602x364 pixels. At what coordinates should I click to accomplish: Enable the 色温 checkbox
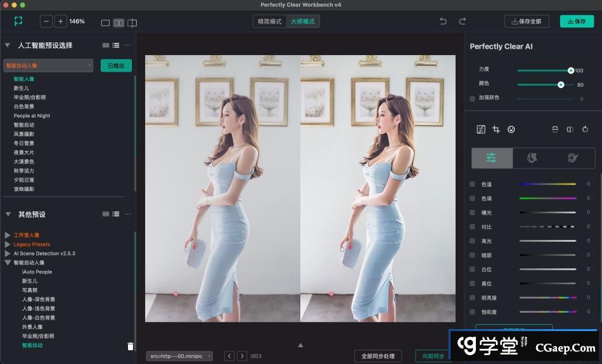coord(472,184)
